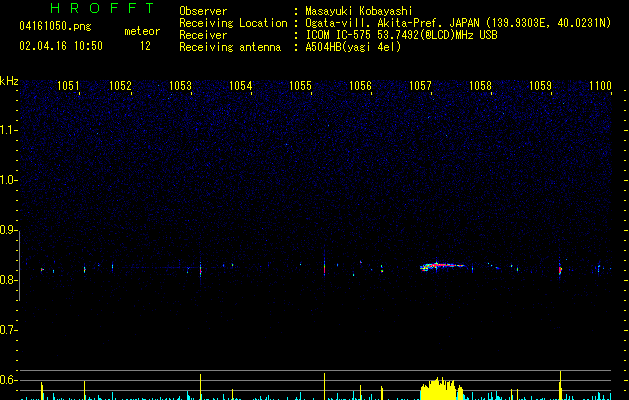Click the 1.0 kHz frequency label
This screenshot has height=400, width=629.
click(8, 180)
